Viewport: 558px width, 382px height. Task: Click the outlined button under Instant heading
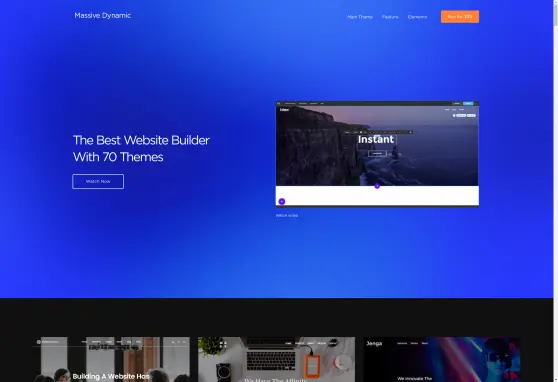(x=377, y=153)
